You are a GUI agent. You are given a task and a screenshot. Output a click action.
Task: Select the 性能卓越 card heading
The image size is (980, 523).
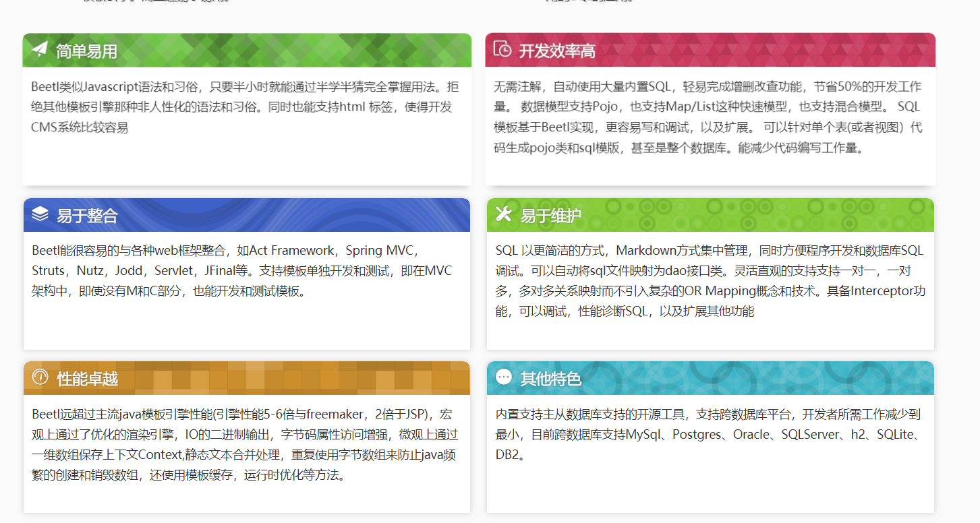click(x=88, y=379)
